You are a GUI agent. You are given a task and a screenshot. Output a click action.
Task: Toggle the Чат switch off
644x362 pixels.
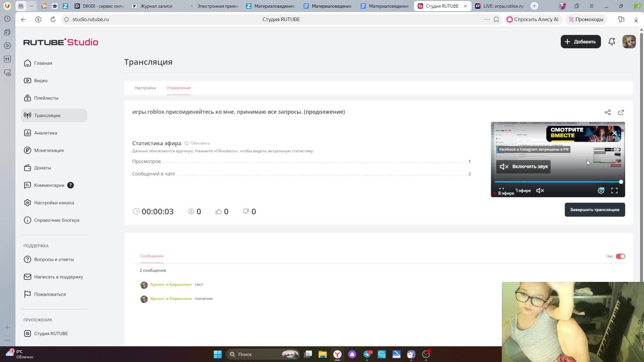(x=620, y=256)
